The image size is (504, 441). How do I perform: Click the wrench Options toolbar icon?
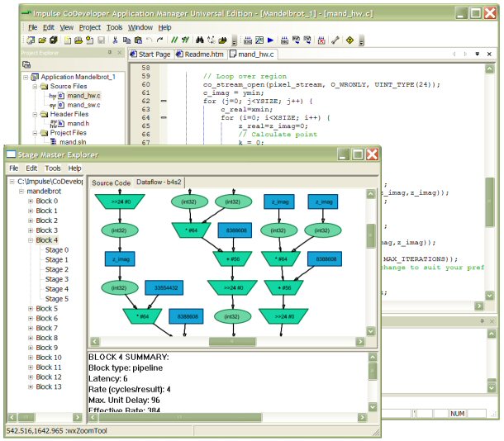[335, 40]
